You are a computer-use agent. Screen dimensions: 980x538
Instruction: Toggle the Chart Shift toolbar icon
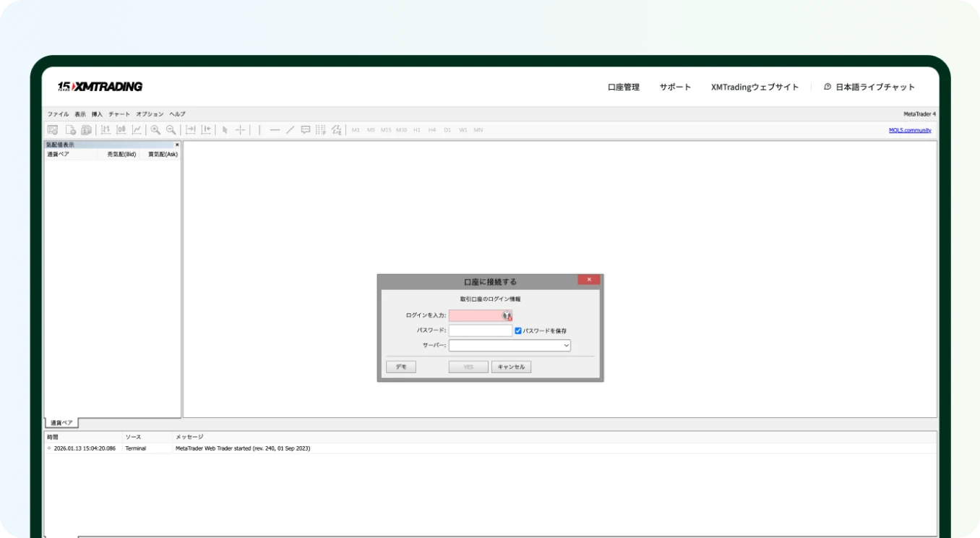click(206, 130)
